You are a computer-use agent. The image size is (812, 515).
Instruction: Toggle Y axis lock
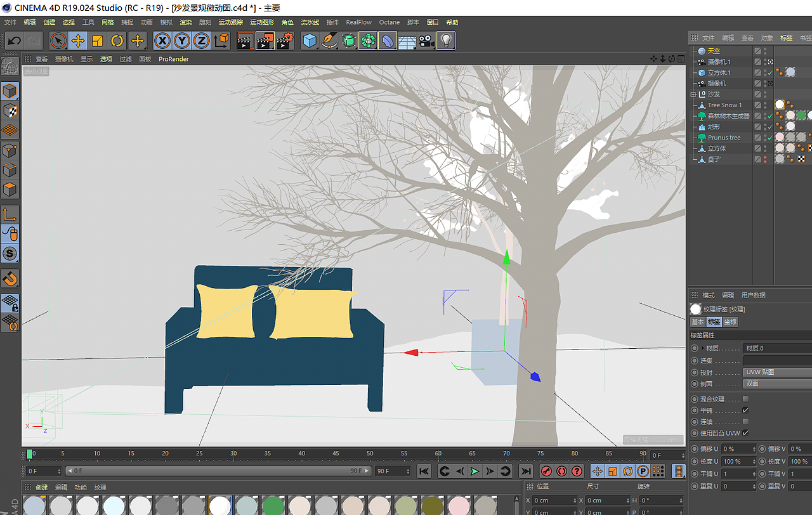tap(183, 41)
